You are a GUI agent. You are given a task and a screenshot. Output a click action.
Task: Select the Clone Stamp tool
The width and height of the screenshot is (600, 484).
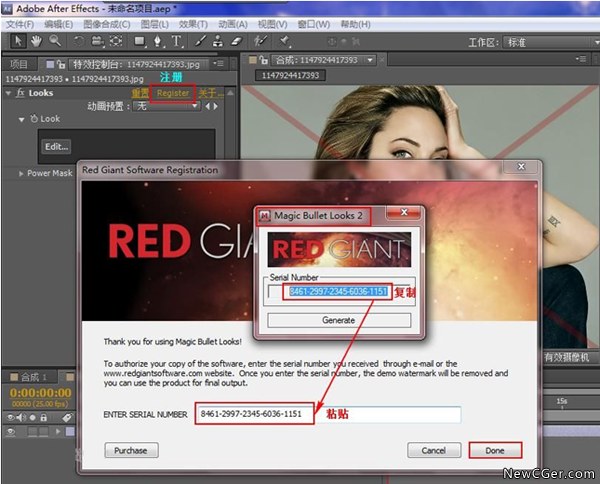(x=218, y=41)
